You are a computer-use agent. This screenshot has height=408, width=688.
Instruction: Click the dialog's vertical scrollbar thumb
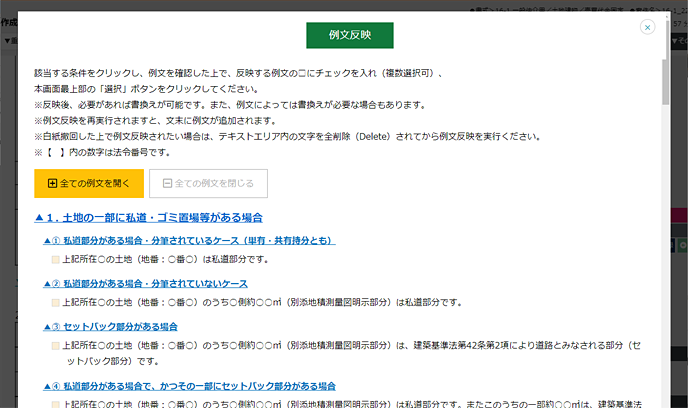point(666,82)
